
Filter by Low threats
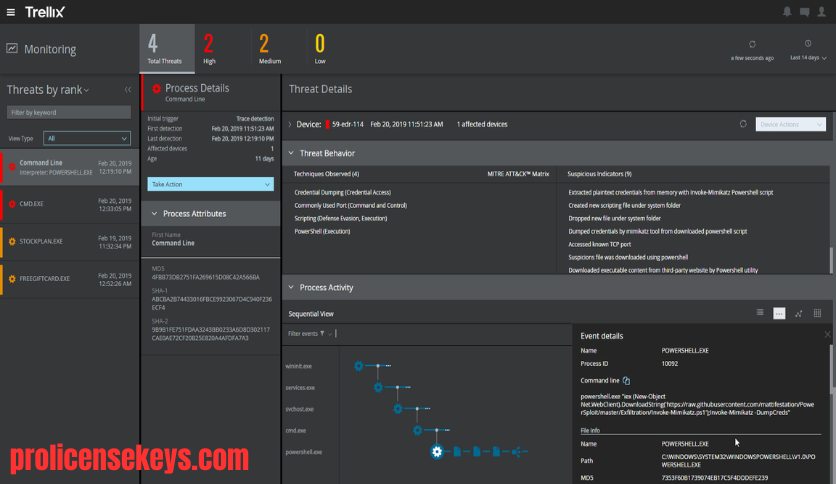(x=320, y=49)
